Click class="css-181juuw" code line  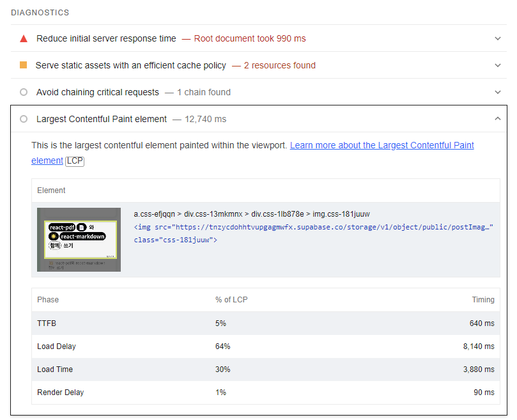(175, 240)
